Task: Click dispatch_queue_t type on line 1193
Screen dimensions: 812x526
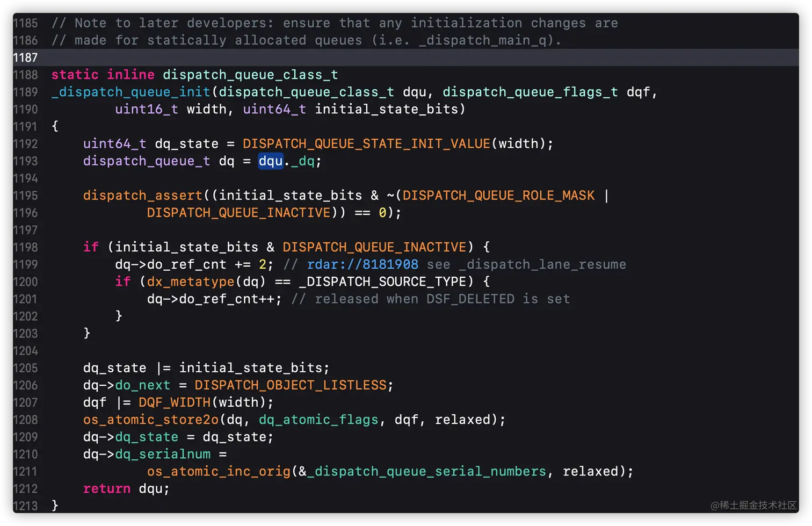Action: 147,161
